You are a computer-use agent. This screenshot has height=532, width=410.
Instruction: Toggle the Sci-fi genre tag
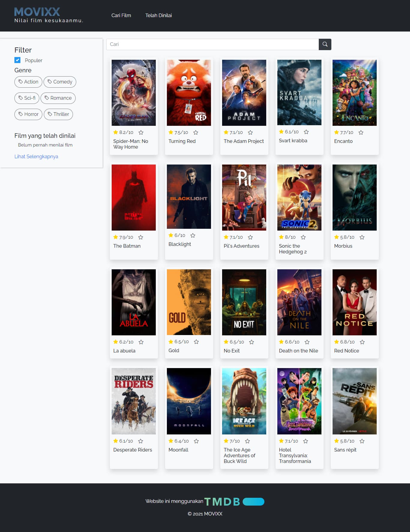click(x=27, y=98)
